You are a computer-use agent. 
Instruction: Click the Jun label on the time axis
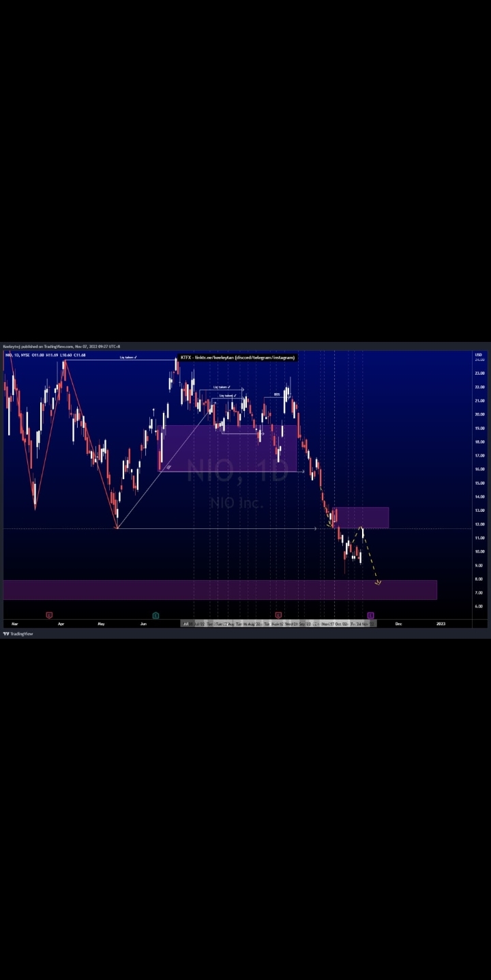(x=143, y=624)
